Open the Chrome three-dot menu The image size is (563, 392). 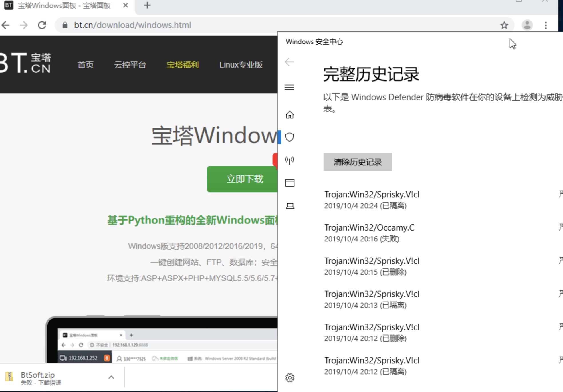click(x=546, y=25)
